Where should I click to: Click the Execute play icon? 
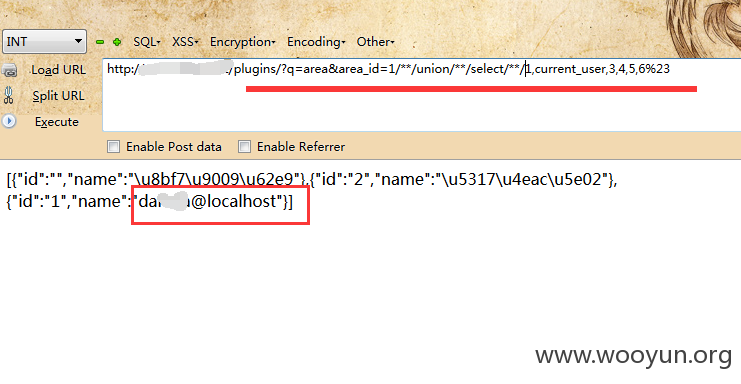click(9, 121)
